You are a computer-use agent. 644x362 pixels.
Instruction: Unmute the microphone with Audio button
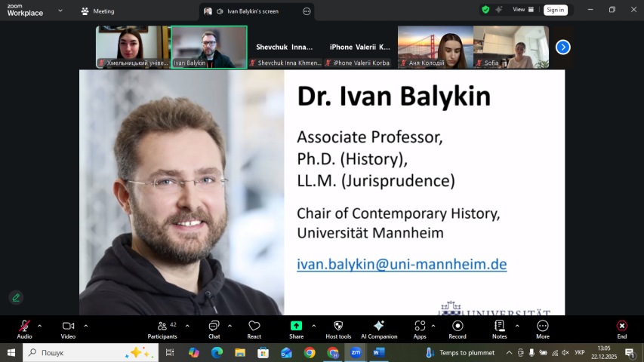click(24, 329)
